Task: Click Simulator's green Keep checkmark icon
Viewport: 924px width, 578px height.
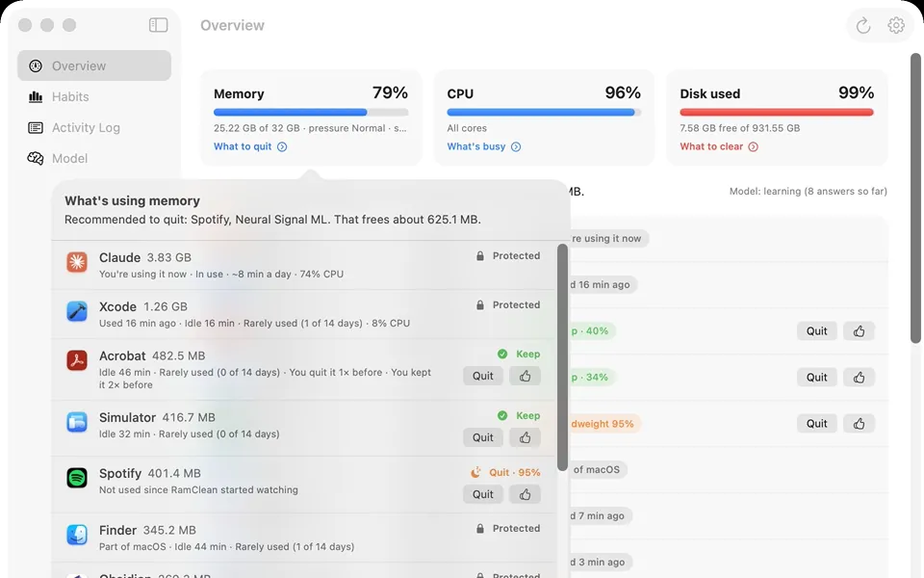Action: [x=502, y=416]
